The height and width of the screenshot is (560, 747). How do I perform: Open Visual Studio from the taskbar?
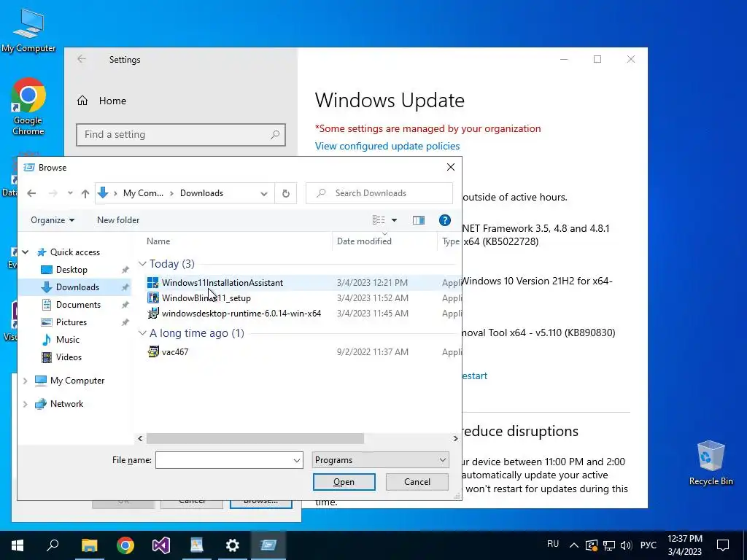pyautogui.click(x=161, y=545)
